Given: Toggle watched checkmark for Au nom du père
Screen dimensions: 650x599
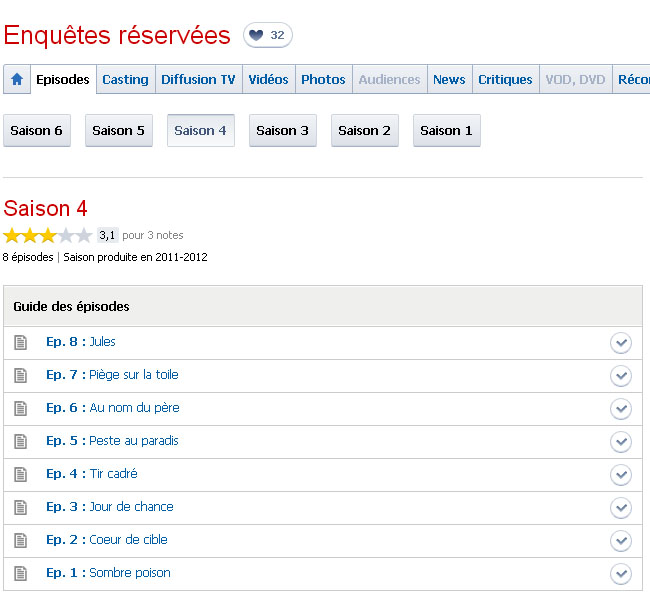Looking at the screenshot, I should (x=621, y=409).
